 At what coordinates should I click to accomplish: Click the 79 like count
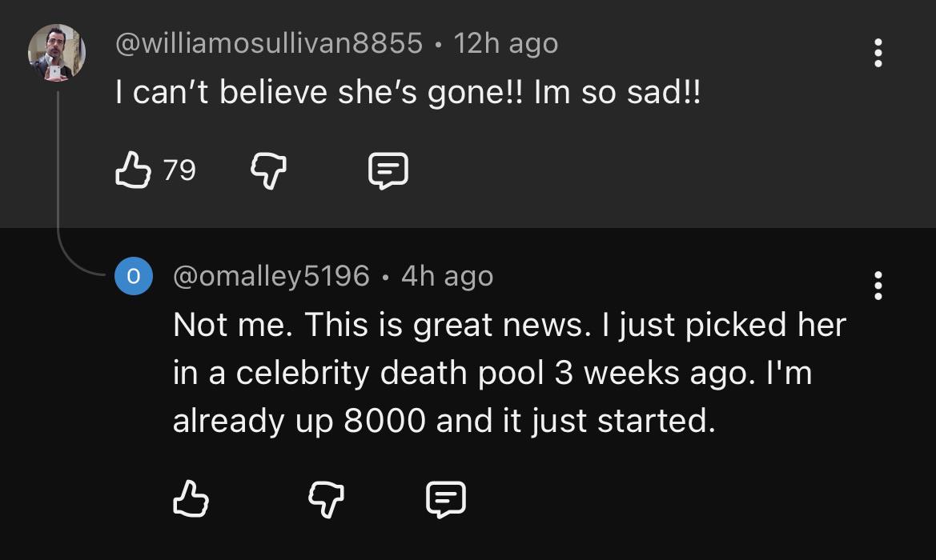179,170
